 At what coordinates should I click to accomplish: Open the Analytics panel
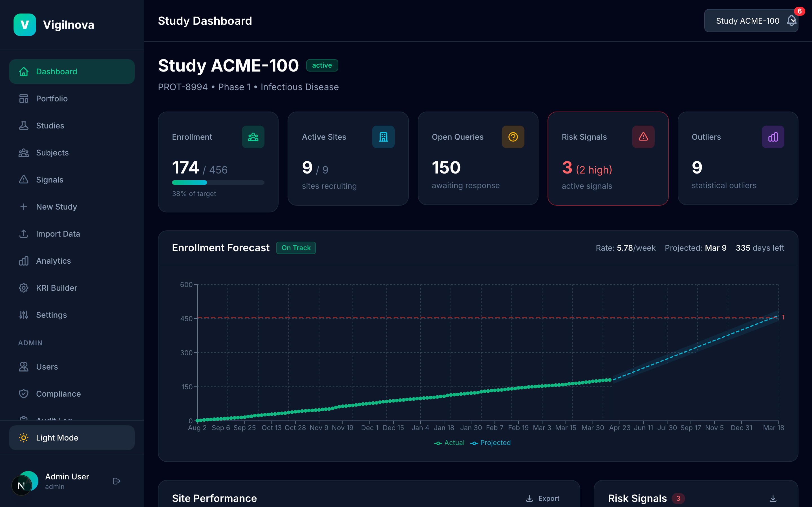pyautogui.click(x=53, y=261)
